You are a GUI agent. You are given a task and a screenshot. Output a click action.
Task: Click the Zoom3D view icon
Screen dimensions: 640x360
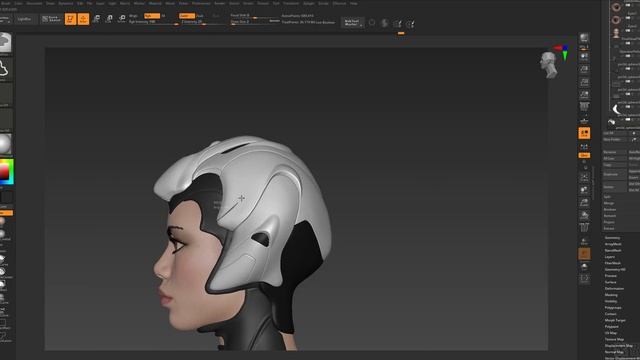(584, 202)
